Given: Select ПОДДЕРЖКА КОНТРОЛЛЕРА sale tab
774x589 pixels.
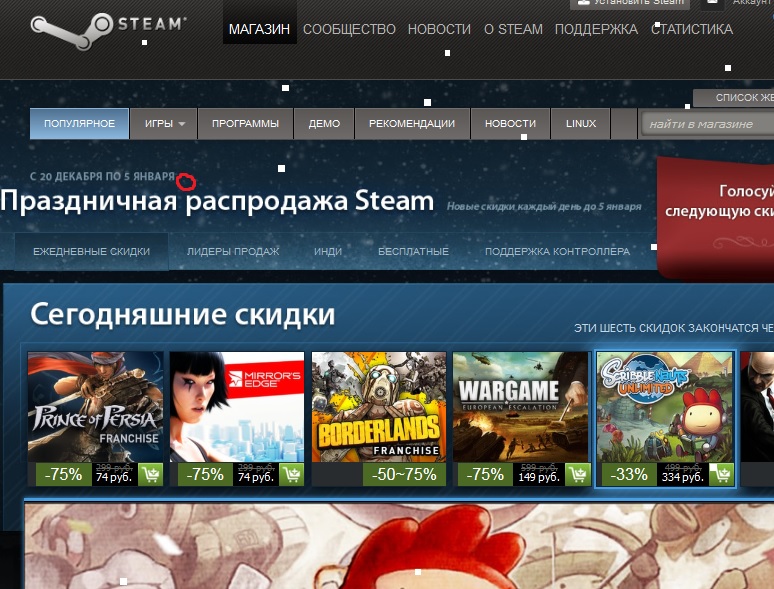Looking at the screenshot, I should (557, 251).
